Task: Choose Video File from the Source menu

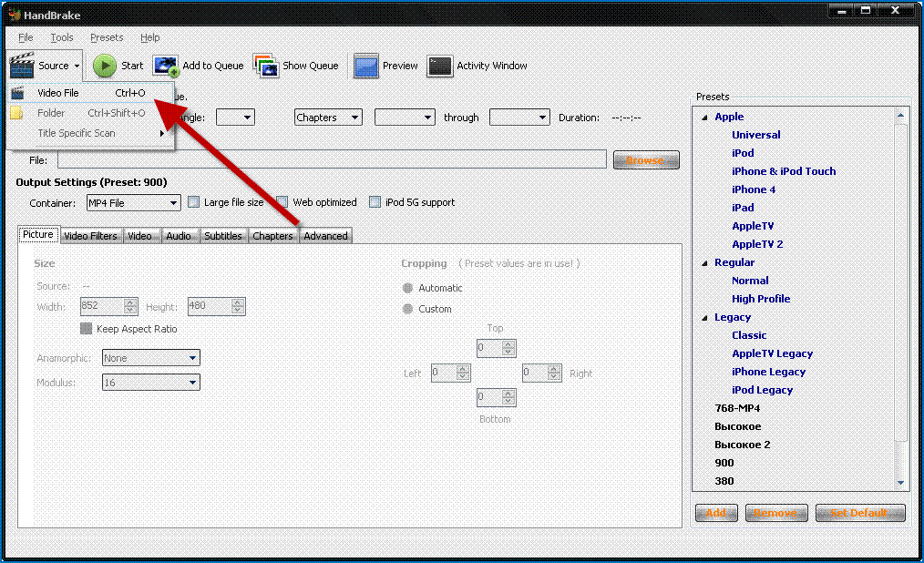Action: click(91, 93)
